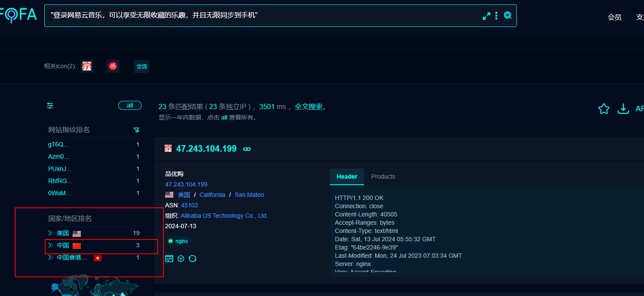Click the HTTP/1.1 200 OK header line
This screenshot has height=296, width=644.
[359, 198]
